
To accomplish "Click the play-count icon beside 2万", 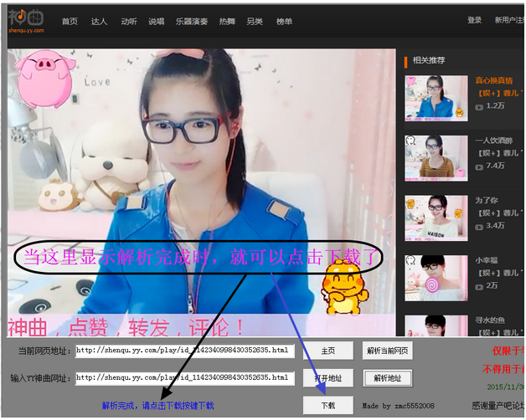I will [479, 287].
